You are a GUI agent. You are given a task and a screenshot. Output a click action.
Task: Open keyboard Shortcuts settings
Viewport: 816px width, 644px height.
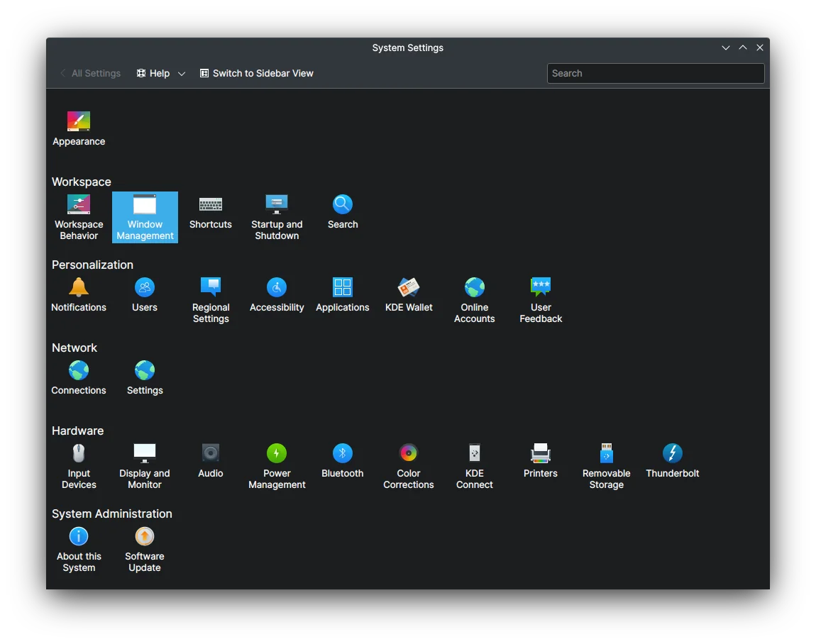point(210,212)
